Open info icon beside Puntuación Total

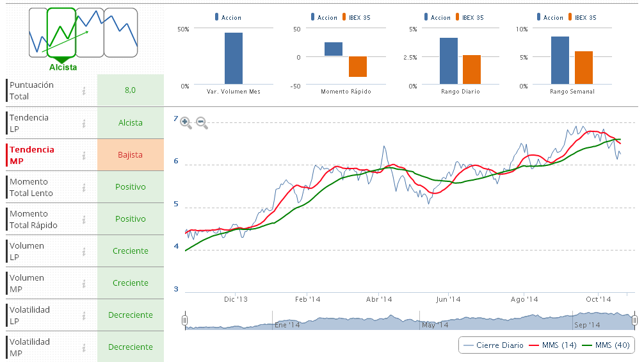point(84,91)
